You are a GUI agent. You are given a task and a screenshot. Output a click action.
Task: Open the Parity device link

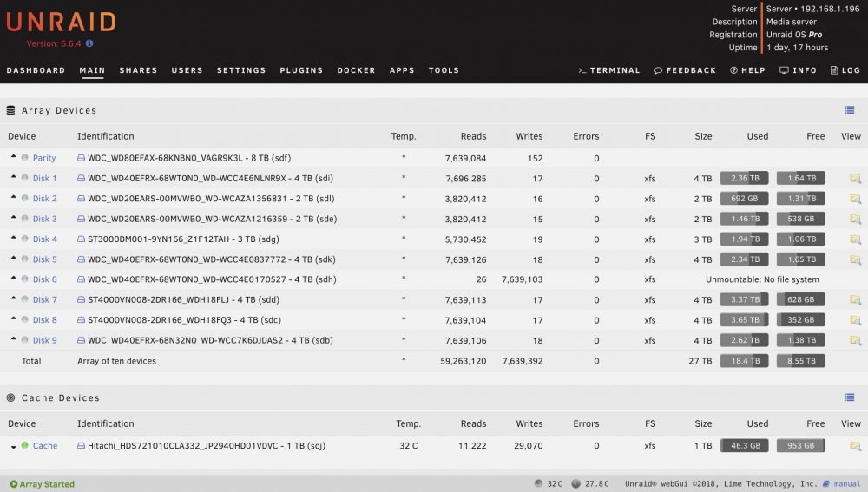(44, 158)
